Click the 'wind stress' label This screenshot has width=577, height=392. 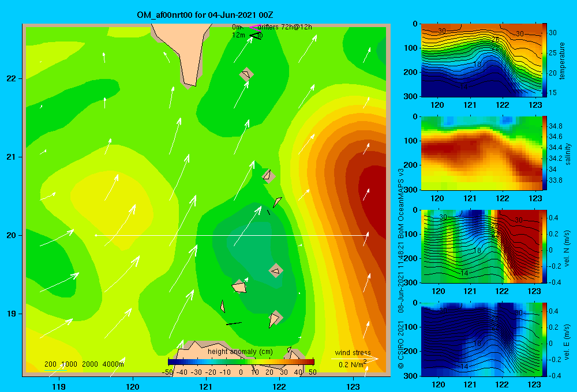point(353,353)
